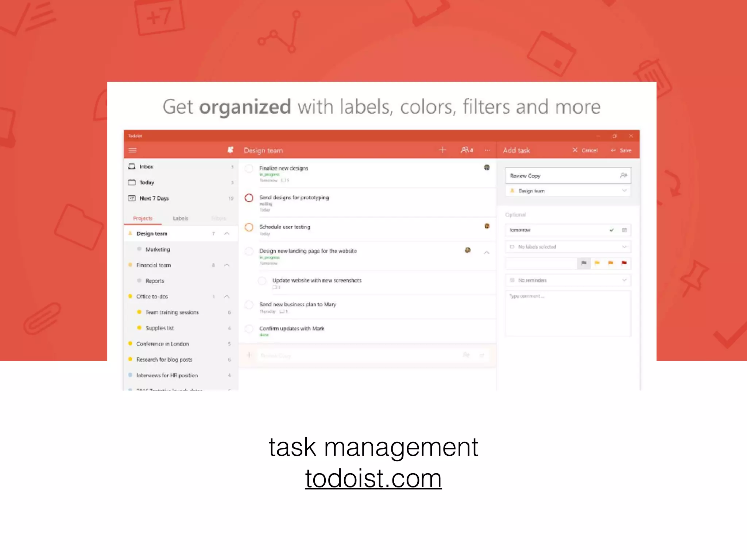Open the todoist.com link
The width and height of the screenshot is (747, 560).
pos(373,478)
